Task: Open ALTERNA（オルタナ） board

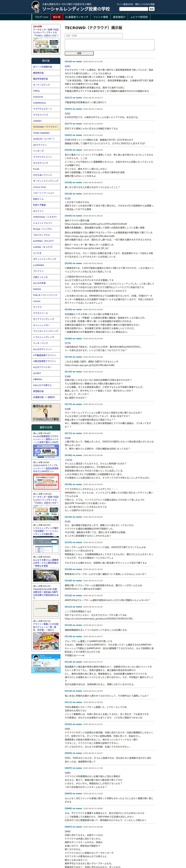Action: [x=46, y=241]
